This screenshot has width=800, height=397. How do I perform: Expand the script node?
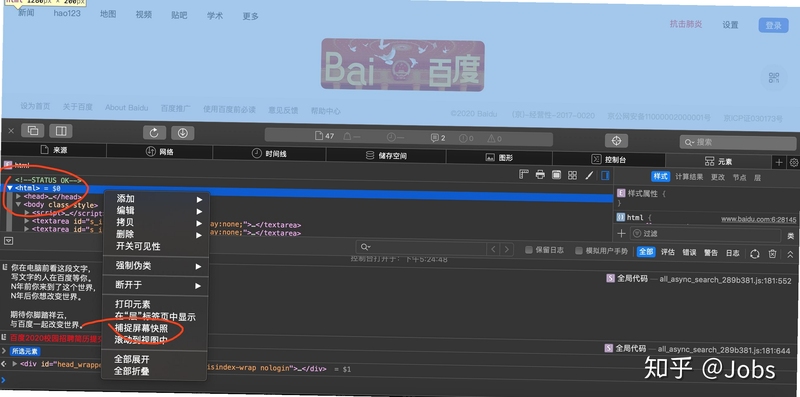pyautogui.click(x=27, y=212)
